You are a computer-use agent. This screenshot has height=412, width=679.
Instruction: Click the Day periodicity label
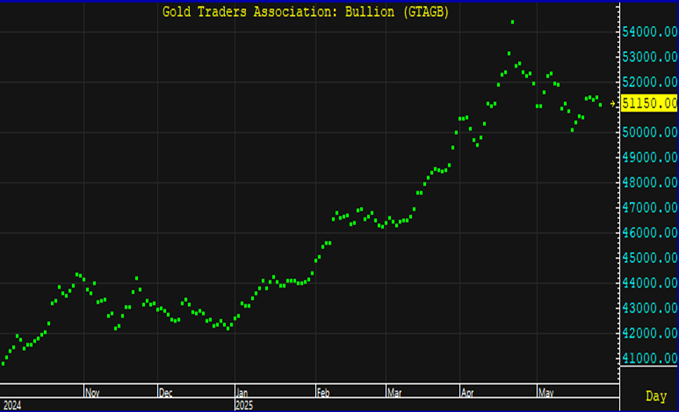[x=656, y=396]
